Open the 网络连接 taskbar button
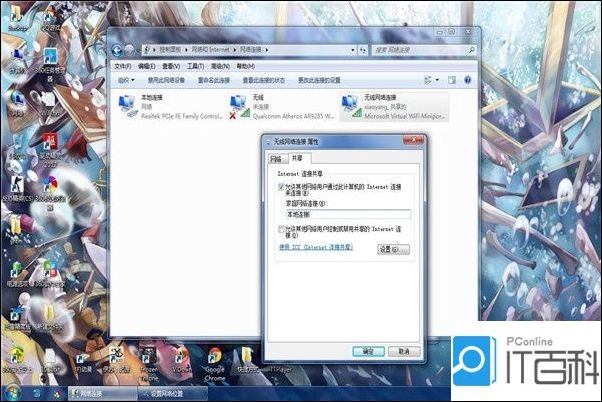Viewport: 602px width, 402px height. click(x=102, y=394)
